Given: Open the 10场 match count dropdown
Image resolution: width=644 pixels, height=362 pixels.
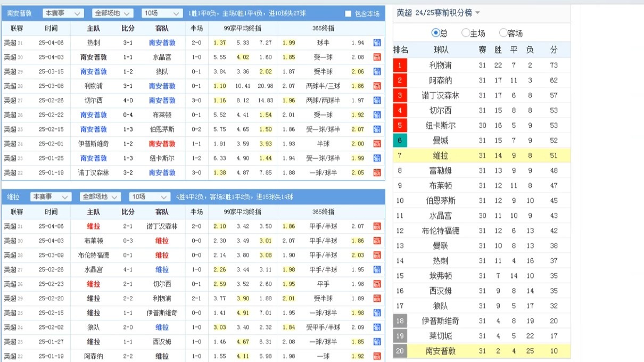Looking at the screenshot, I should pos(159,12).
